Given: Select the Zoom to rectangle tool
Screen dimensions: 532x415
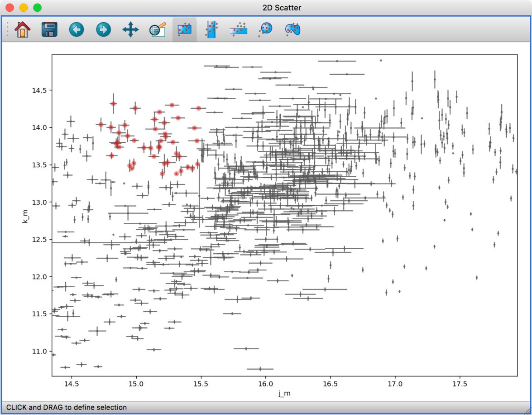Looking at the screenshot, I should tap(158, 29).
